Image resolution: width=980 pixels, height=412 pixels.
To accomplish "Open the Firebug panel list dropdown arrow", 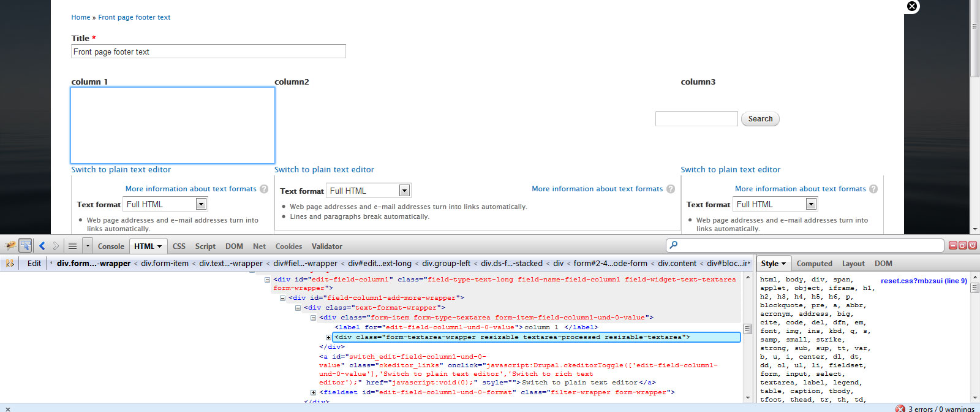I will point(88,246).
